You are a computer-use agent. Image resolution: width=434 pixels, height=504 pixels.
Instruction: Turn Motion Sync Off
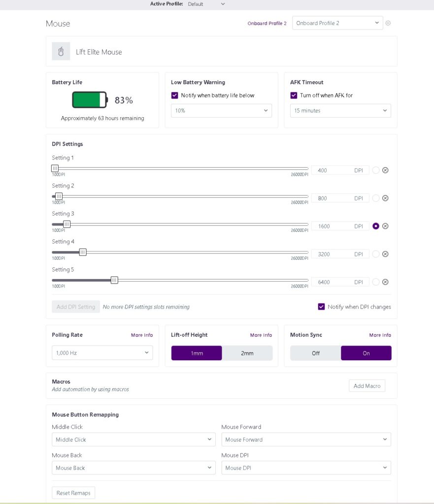[316, 353]
